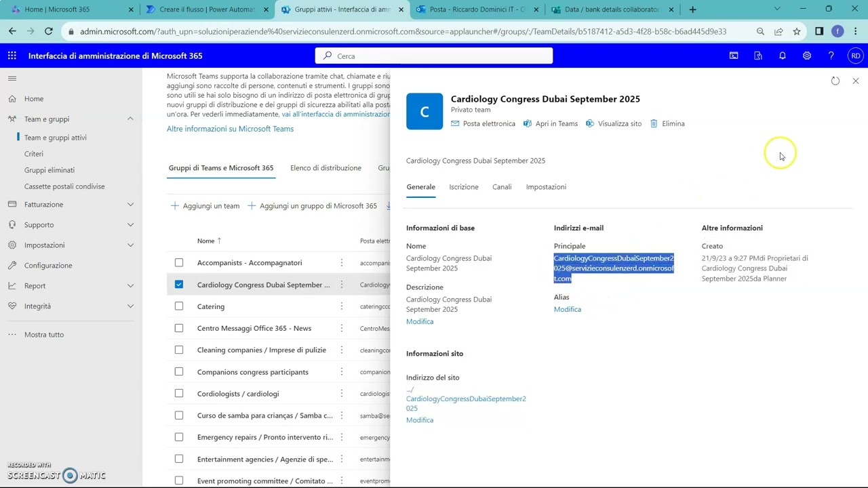Screen dimensions: 868x488
Task: Expand the Report section
Action: (130, 285)
